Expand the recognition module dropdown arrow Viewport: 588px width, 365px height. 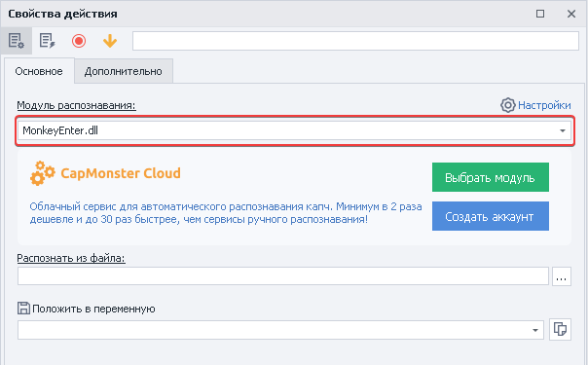tap(563, 130)
